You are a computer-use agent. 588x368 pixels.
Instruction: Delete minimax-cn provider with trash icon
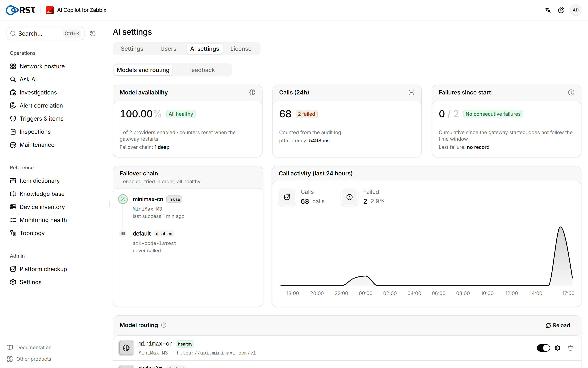pyautogui.click(x=570, y=348)
